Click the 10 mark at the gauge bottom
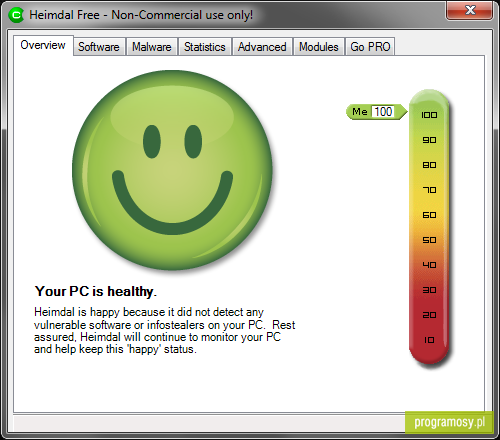The height and width of the screenshot is (440, 500). (x=429, y=340)
